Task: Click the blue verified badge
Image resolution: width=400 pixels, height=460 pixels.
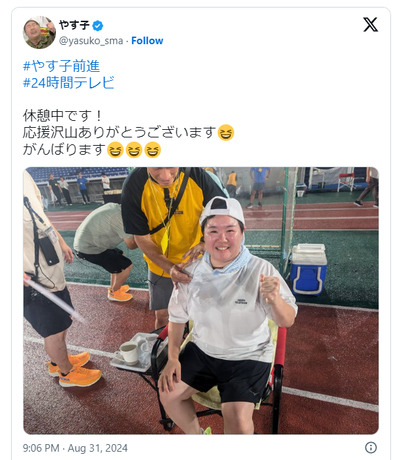Action: point(98,26)
